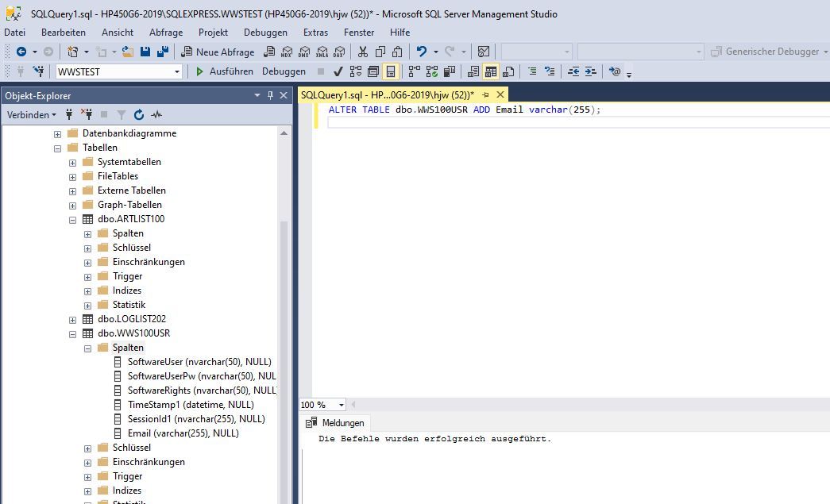
Task: Click the Debuggen toolbar button
Action: 284,71
